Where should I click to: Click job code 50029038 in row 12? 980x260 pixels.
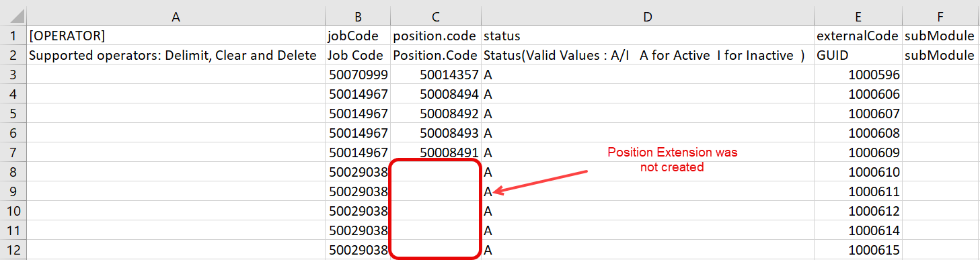point(358,251)
